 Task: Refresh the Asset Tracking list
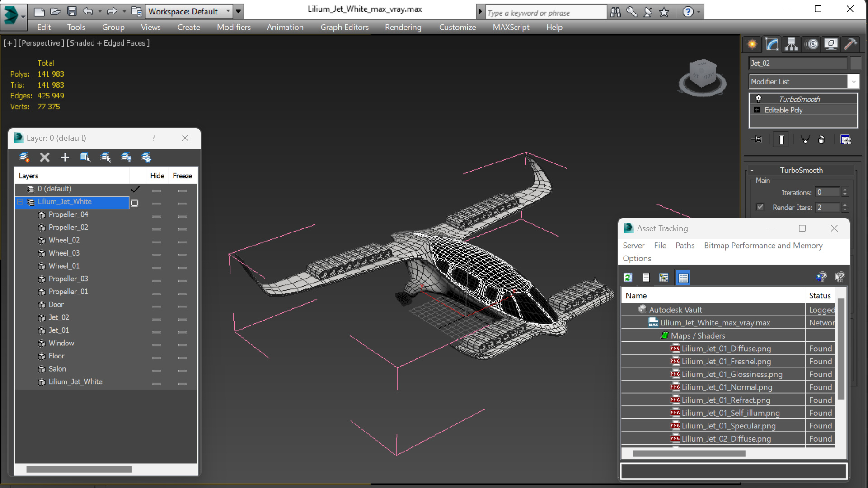point(628,278)
